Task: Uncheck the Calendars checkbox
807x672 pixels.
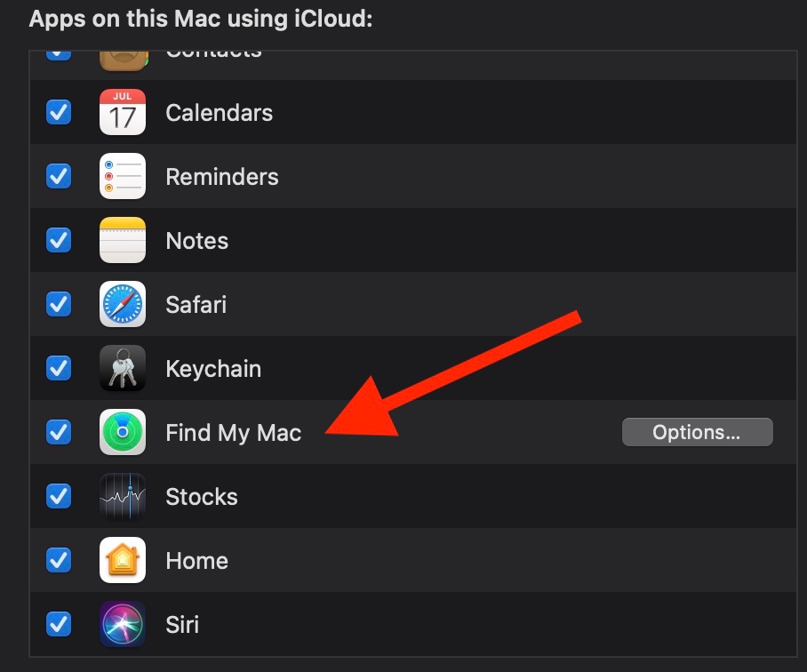Action: pyautogui.click(x=59, y=112)
